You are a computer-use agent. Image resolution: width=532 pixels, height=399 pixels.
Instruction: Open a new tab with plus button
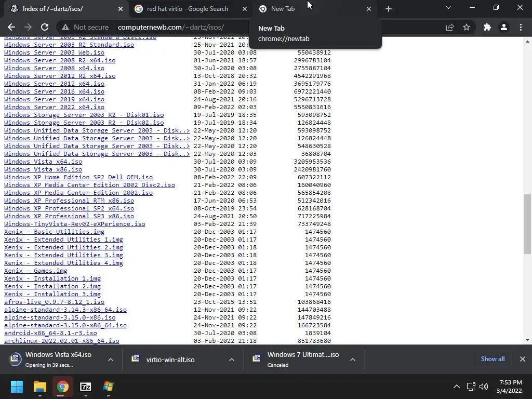(x=389, y=9)
